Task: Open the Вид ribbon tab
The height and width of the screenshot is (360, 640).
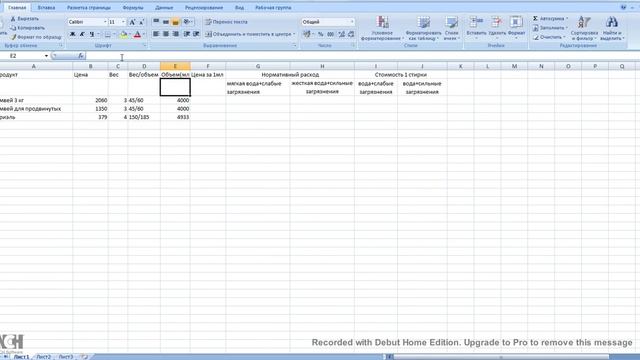Action: [239, 8]
